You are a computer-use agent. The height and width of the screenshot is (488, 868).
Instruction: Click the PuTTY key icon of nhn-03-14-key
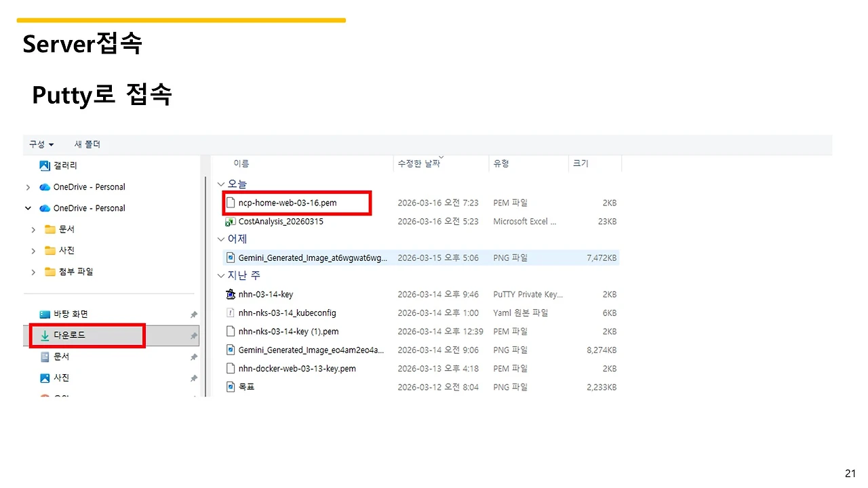tap(231, 294)
